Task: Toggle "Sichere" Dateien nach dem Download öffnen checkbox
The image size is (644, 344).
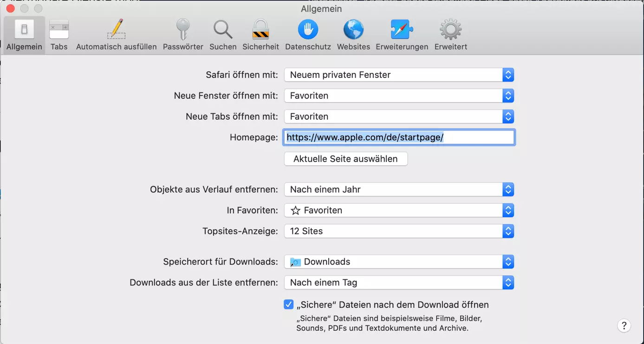Action: [x=289, y=305]
